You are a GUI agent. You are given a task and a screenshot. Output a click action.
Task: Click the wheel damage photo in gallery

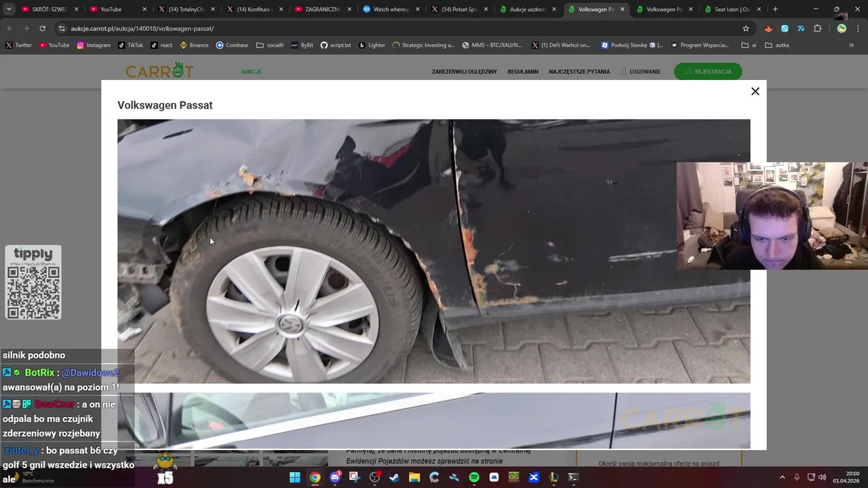(434, 251)
